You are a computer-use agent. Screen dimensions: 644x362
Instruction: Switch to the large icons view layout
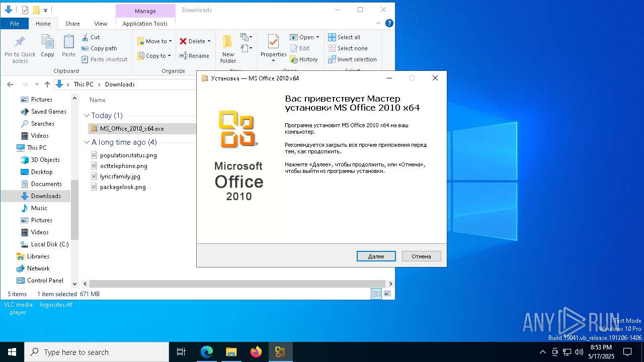click(387, 294)
